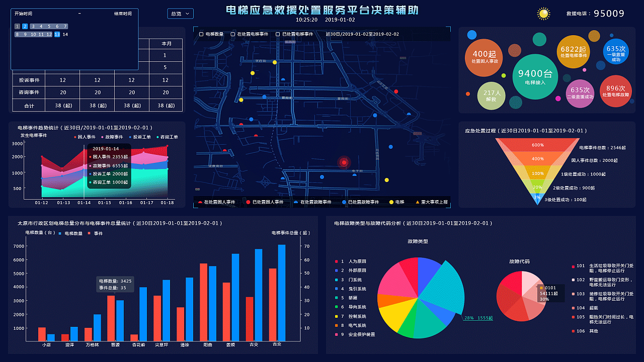Viewport: 644px width, 362px height.
Task: Tick the 已处置电梯事件 checkbox
Action: (278, 34)
